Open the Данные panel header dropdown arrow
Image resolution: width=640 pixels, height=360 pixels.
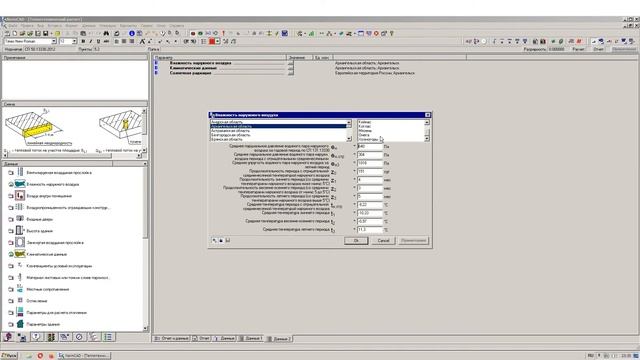click(x=145, y=164)
